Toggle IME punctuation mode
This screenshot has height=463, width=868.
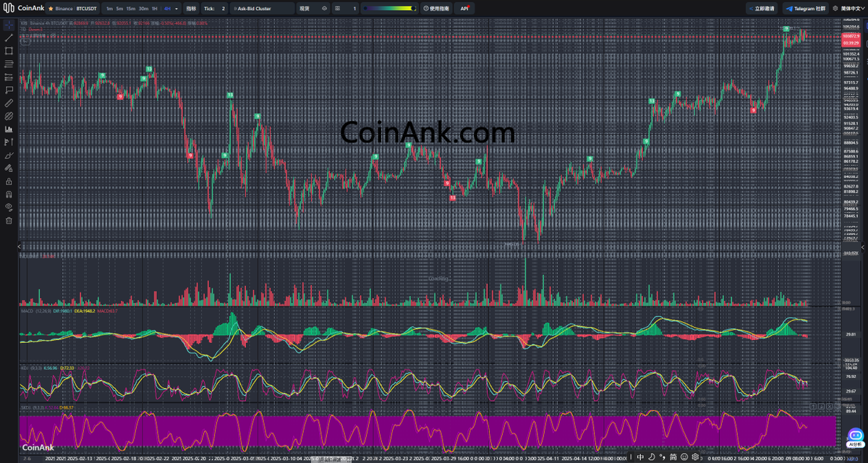click(x=663, y=457)
